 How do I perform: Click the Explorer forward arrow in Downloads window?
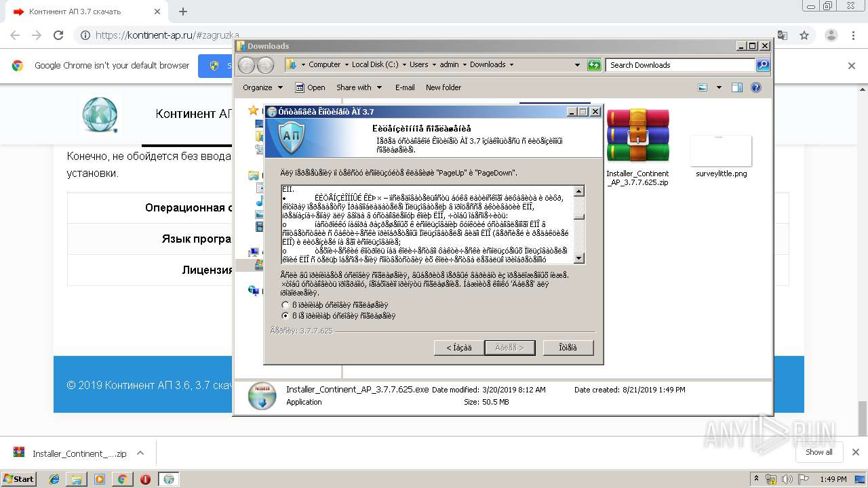[265, 65]
